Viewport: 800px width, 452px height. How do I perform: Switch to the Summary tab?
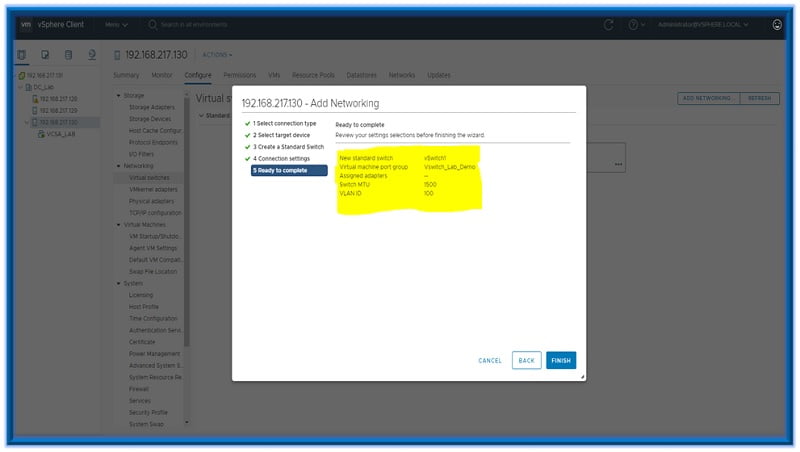126,75
